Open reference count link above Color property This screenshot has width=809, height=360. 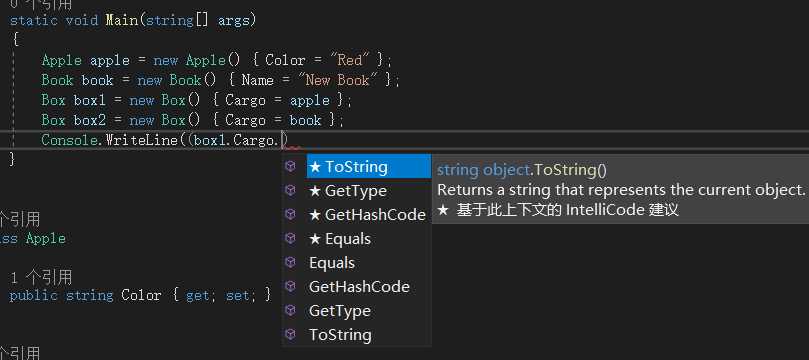(x=41, y=278)
